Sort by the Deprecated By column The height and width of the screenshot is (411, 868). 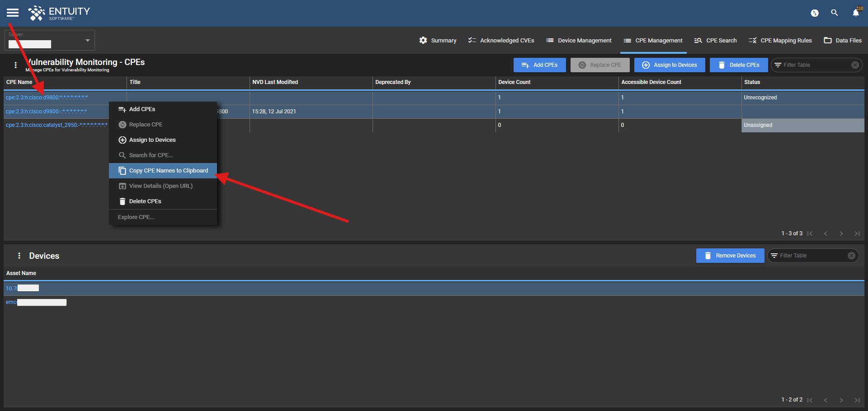[x=434, y=82]
